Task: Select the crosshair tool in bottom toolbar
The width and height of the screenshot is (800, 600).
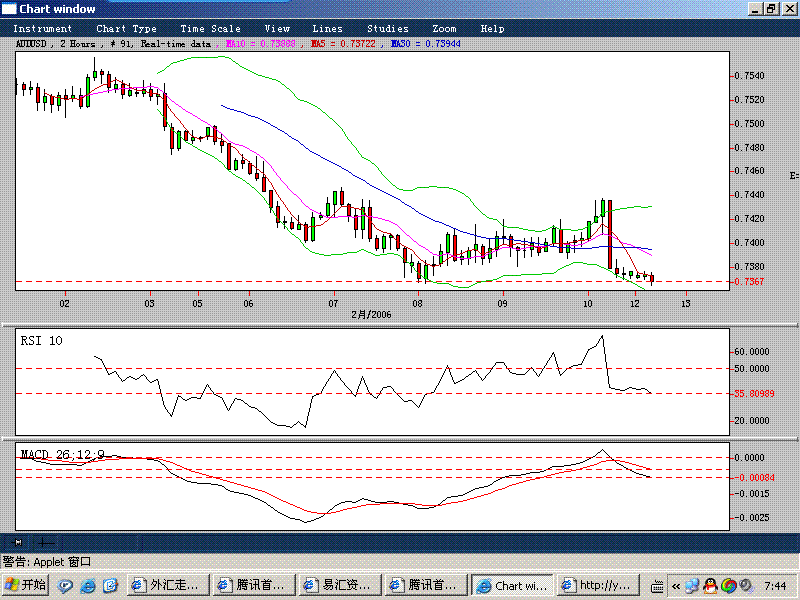Action: pos(46,542)
